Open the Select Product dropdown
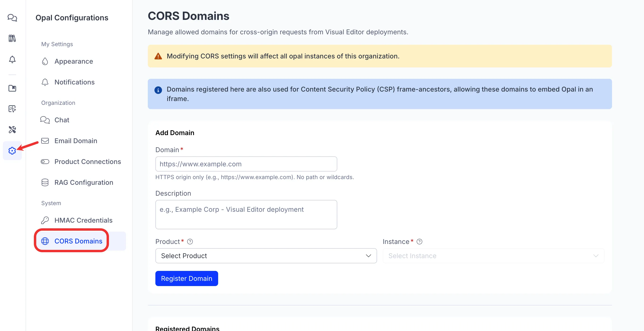The image size is (644, 331). [x=266, y=256]
